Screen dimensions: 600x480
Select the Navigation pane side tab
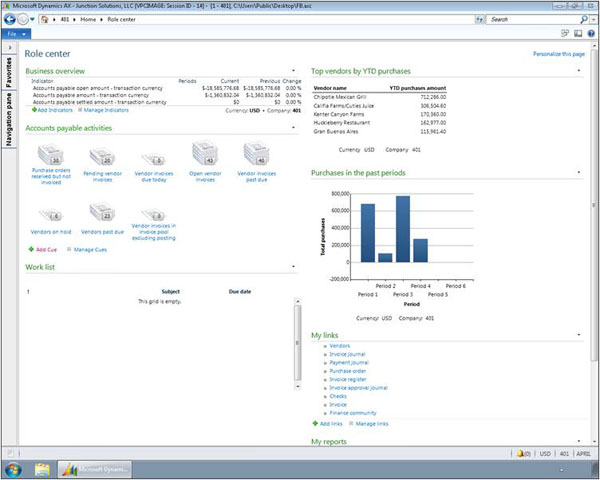(9, 119)
